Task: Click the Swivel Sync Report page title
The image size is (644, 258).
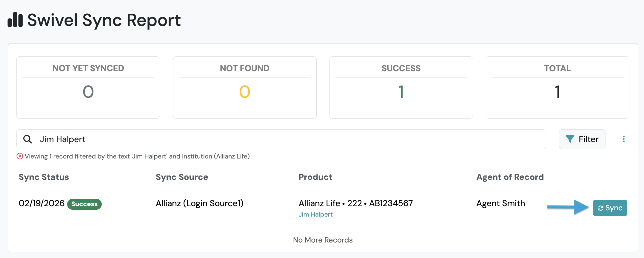Action: click(104, 20)
